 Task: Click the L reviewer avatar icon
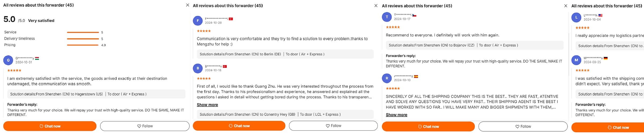coord(576,17)
